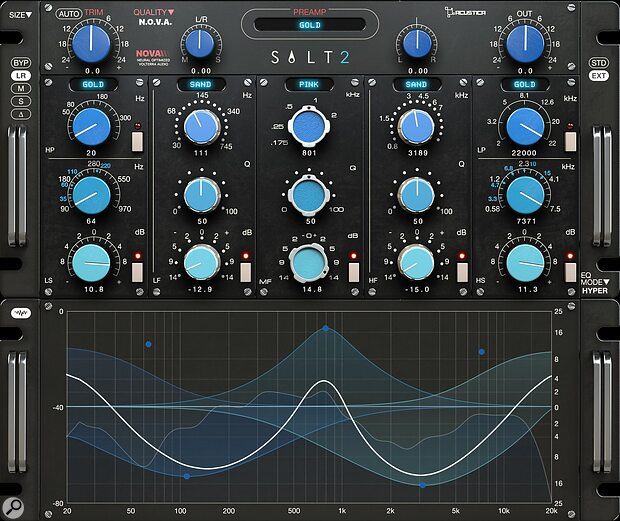
Task: Toggle the LS band on/off switch
Action: pos(137,272)
